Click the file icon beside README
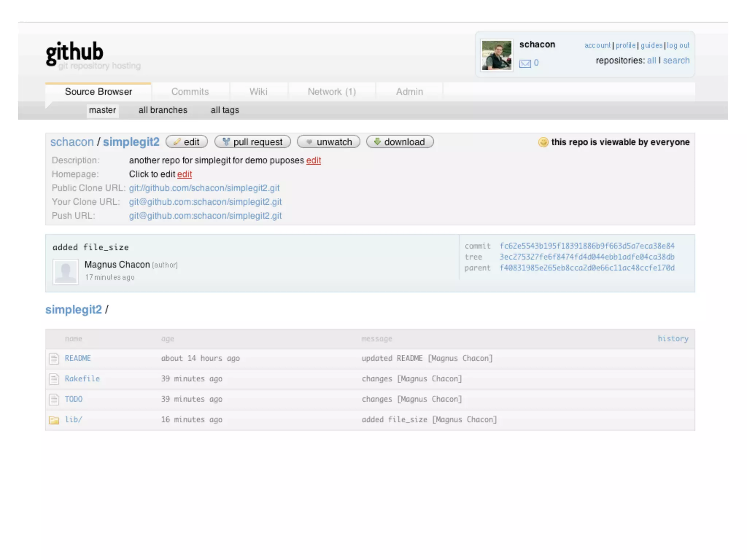The width and height of the screenshot is (747, 560). [x=54, y=359]
